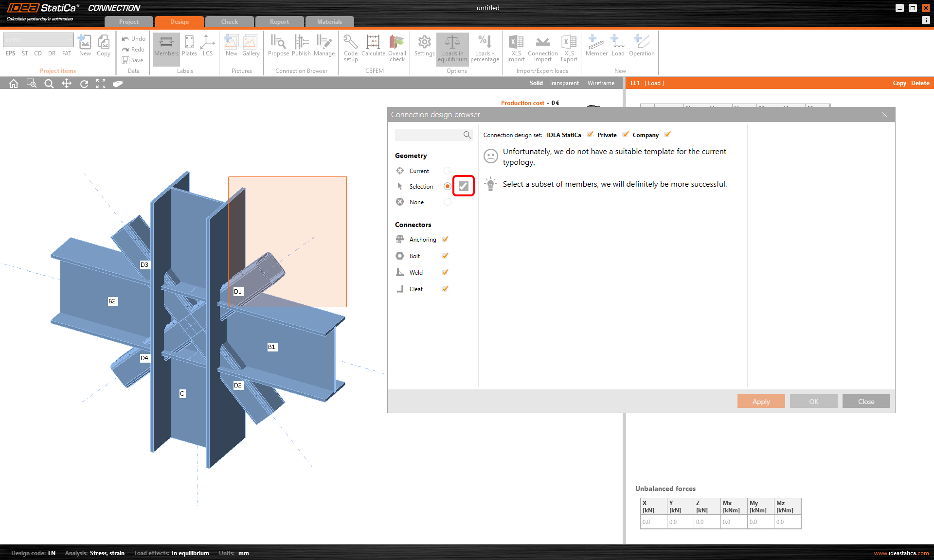Click Close in the design browser
Image resolution: width=934 pixels, height=560 pixels.
coord(866,402)
